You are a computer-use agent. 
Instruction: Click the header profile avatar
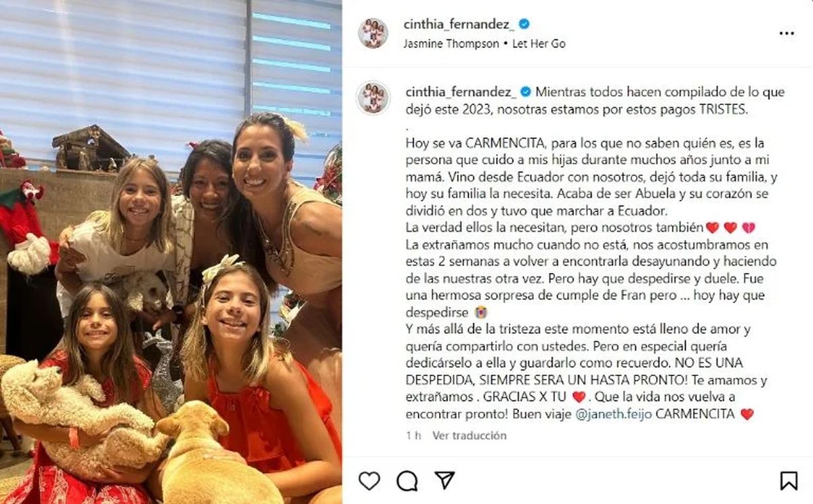(373, 33)
